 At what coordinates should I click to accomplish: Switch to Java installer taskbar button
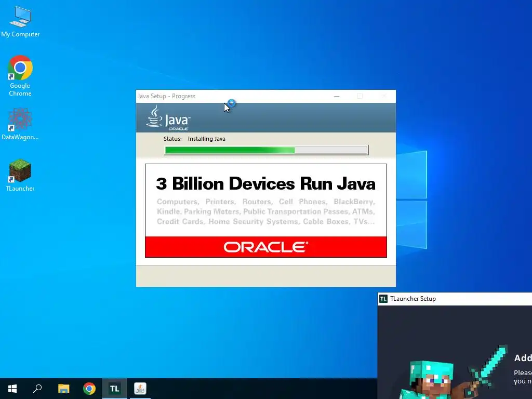pyautogui.click(x=140, y=389)
